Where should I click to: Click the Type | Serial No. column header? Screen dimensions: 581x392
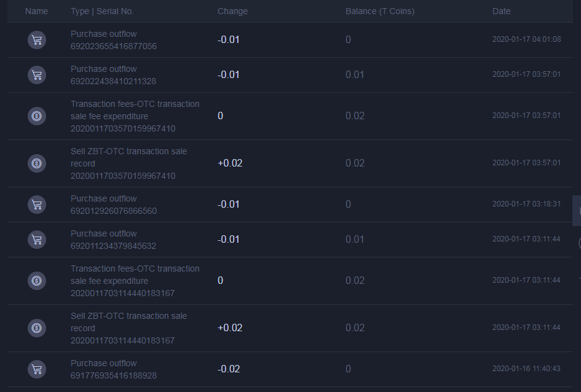102,11
